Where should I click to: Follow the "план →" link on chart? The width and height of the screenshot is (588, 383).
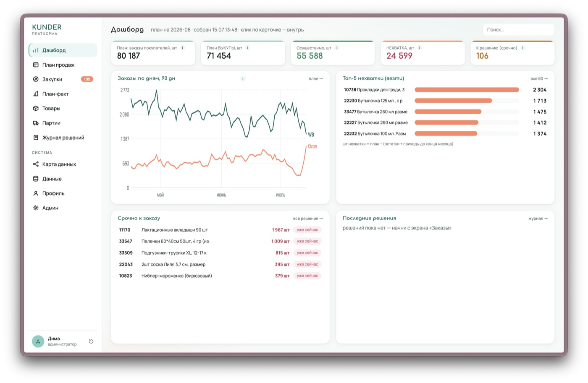point(316,78)
